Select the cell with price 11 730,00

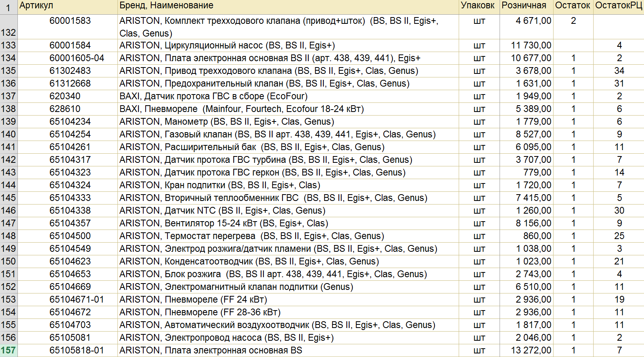click(x=526, y=46)
